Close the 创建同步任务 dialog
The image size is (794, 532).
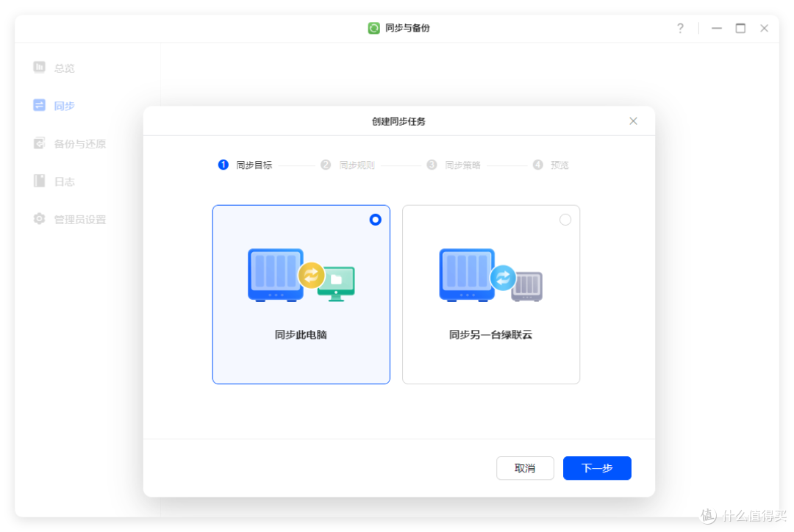[633, 121]
